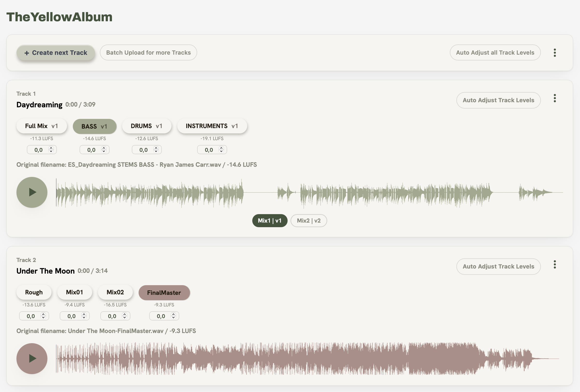Increase Full Mix level with stepper arrows
The image size is (580, 392).
click(x=51, y=148)
